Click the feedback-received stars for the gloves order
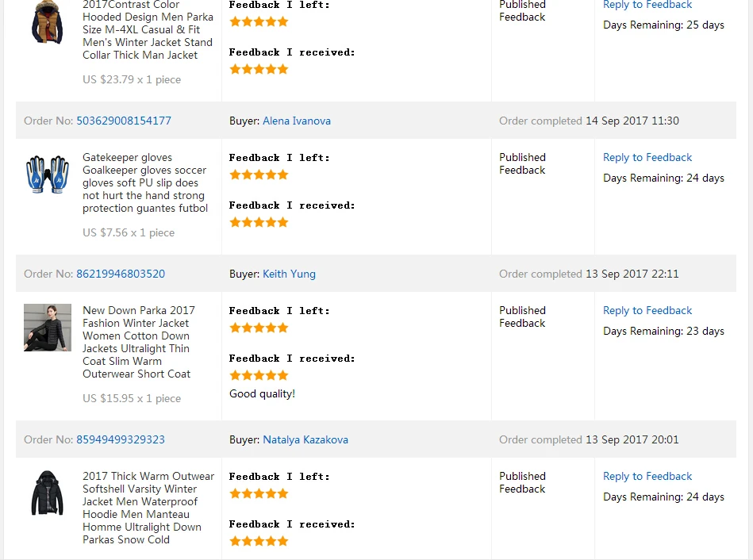This screenshot has height=560, width=753. click(259, 222)
